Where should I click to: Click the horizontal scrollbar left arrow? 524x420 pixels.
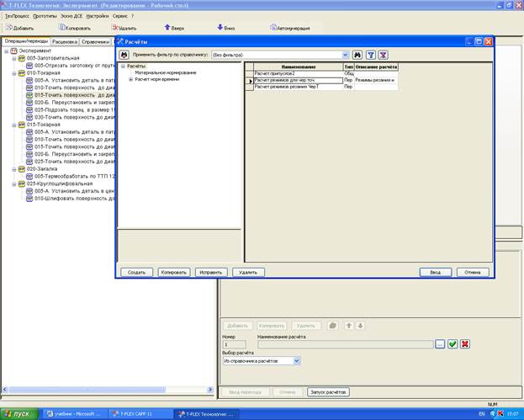(5, 390)
